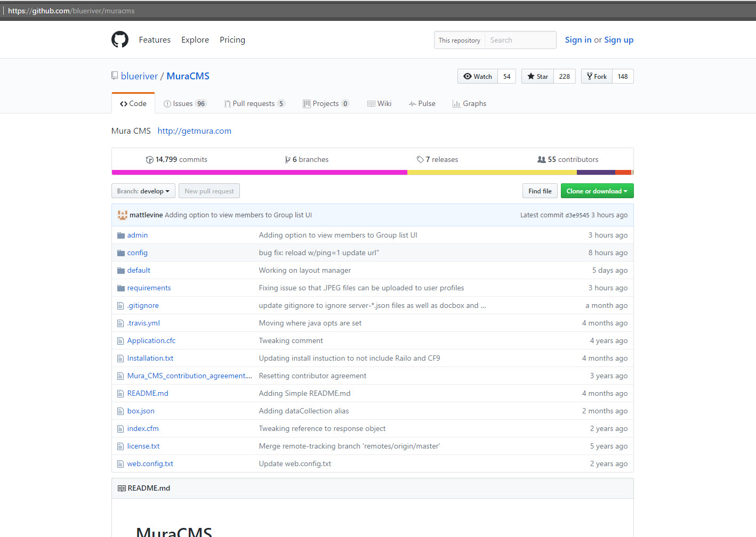This screenshot has width=756, height=537.
Task: Click the README.md file icon in list
Action: click(x=120, y=393)
